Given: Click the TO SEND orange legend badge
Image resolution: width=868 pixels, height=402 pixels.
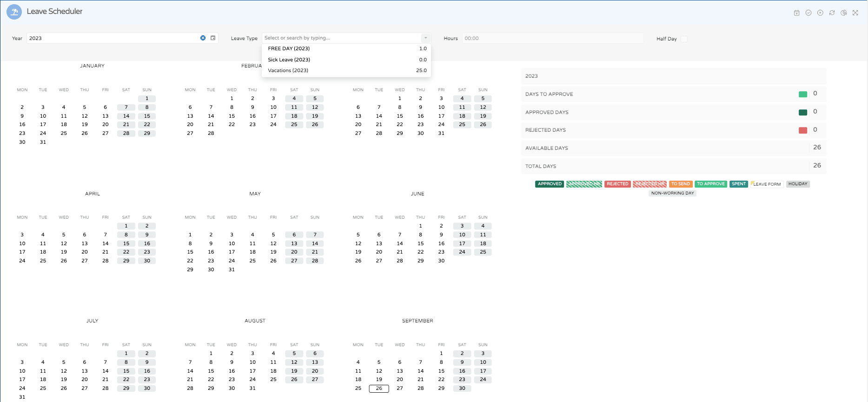Looking at the screenshot, I should 681,184.
